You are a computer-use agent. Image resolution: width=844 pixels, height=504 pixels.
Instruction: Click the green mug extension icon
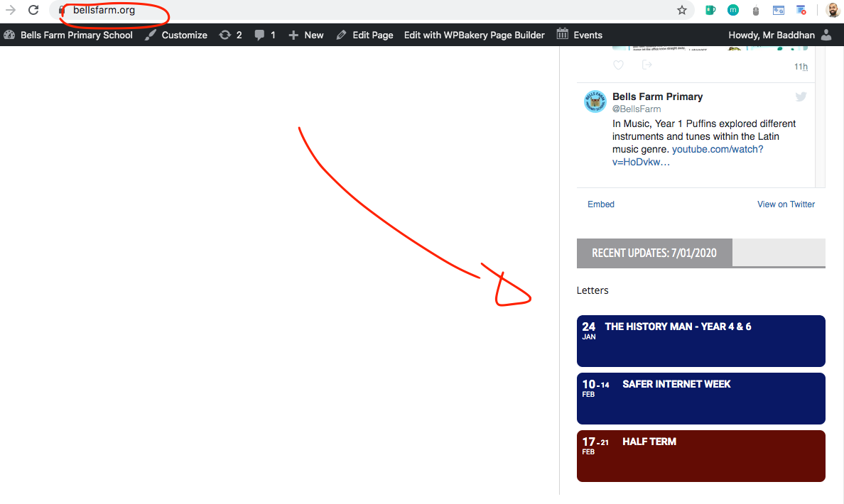(710, 11)
